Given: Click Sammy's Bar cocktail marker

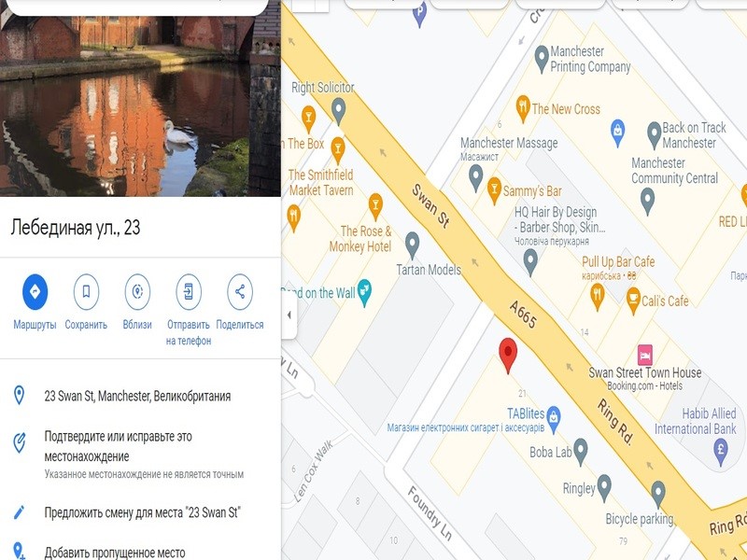Looking at the screenshot, I should (x=495, y=190).
